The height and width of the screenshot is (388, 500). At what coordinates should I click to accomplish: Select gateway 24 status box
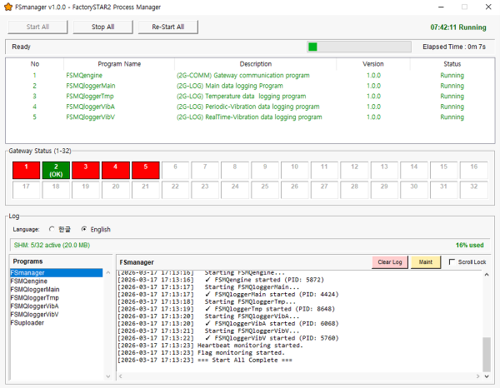pyautogui.click(x=235, y=190)
